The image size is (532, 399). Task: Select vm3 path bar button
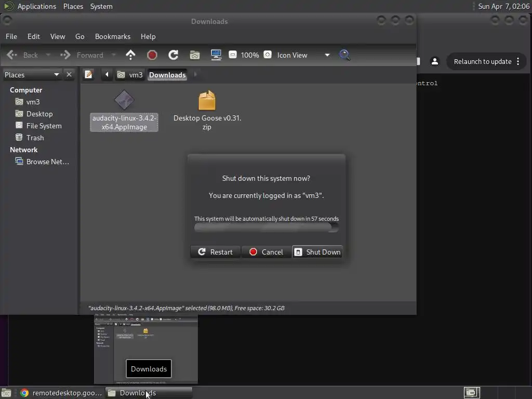pos(130,75)
